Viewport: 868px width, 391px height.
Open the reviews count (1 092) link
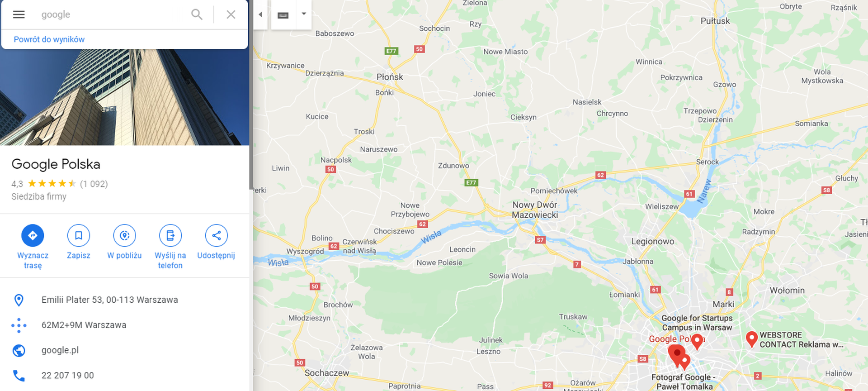pos(94,184)
